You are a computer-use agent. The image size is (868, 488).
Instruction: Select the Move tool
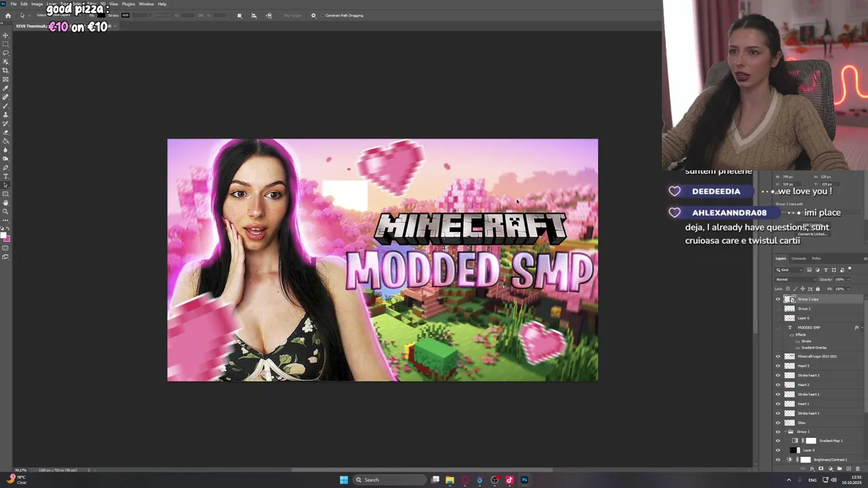5,35
